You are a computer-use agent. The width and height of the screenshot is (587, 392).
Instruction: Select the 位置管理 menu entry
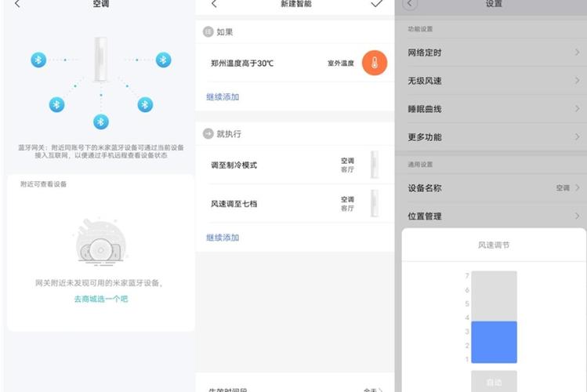coord(491,216)
